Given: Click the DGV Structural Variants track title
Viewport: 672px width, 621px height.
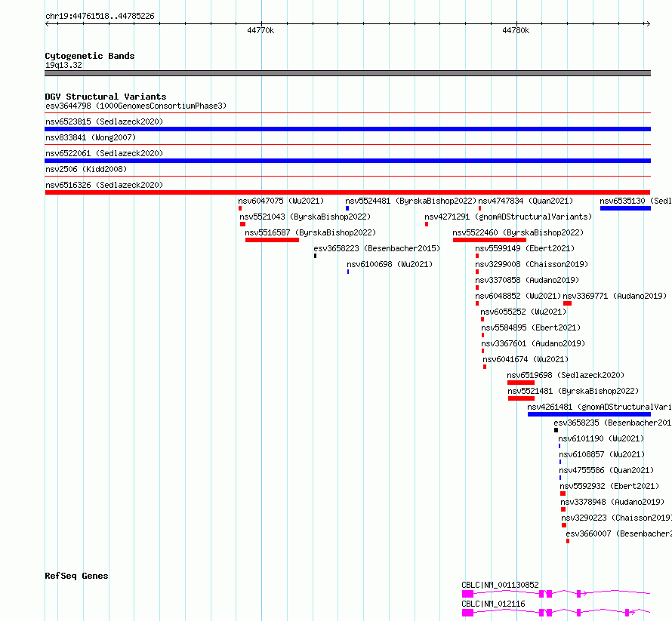Looking at the screenshot, I should (x=106, y=97).
